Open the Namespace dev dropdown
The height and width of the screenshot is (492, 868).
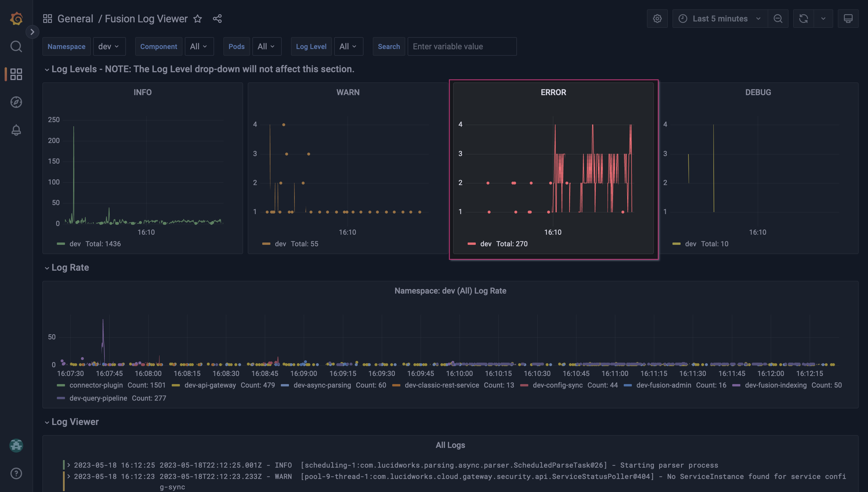click(109, 46)
